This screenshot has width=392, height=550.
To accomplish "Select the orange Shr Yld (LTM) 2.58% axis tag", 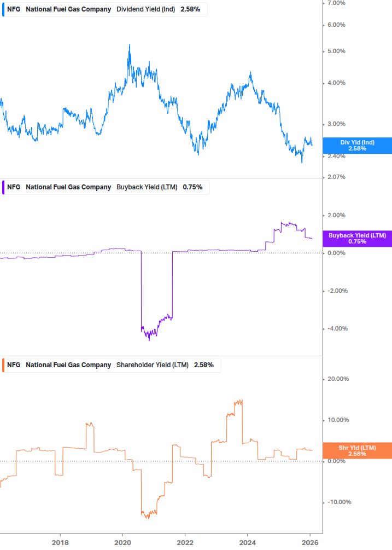I will 358,451.
